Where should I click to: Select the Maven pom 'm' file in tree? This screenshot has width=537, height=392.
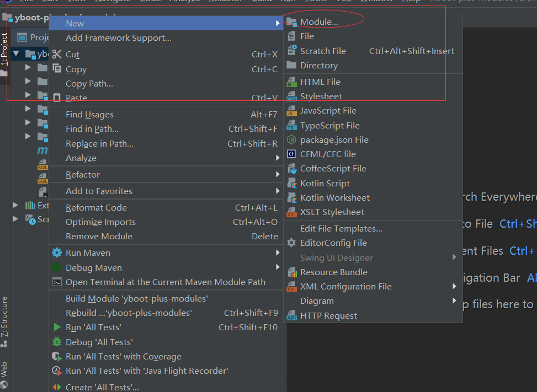tap(42, 150)
